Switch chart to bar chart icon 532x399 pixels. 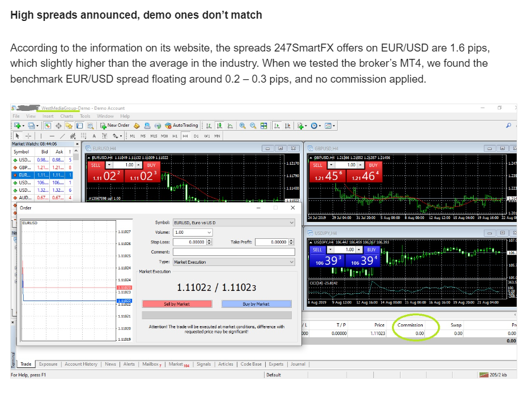[208, 126]
